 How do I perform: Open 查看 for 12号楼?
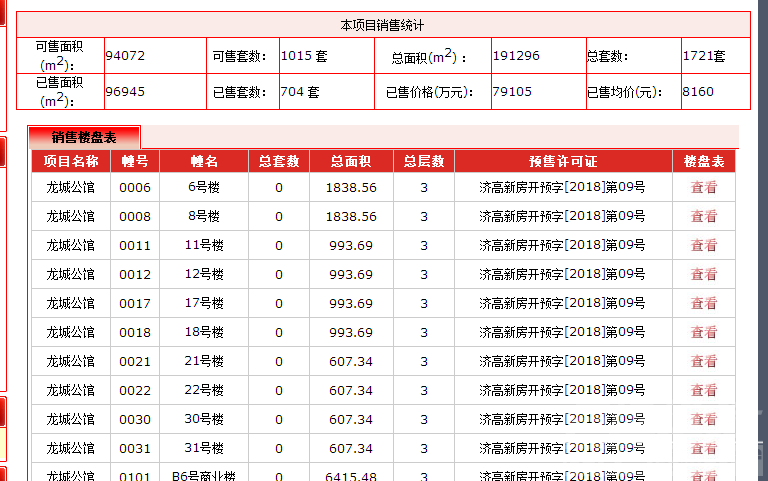click(704, 274)
